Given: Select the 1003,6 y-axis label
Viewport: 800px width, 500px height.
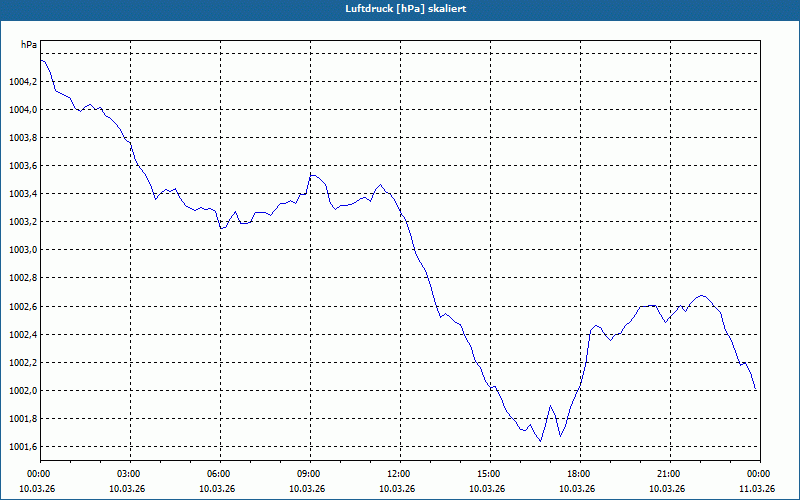Looking at the screenshot, I should [23, 166].
